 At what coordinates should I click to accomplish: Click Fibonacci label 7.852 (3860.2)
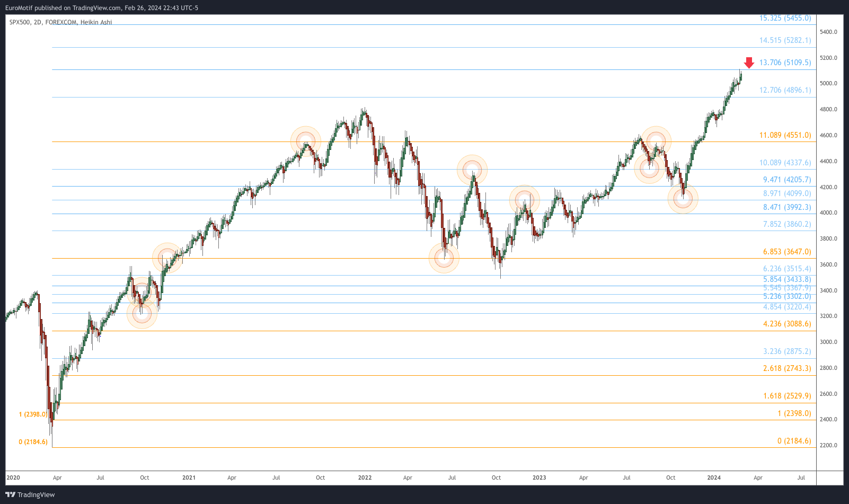click(x=787, y=224)
